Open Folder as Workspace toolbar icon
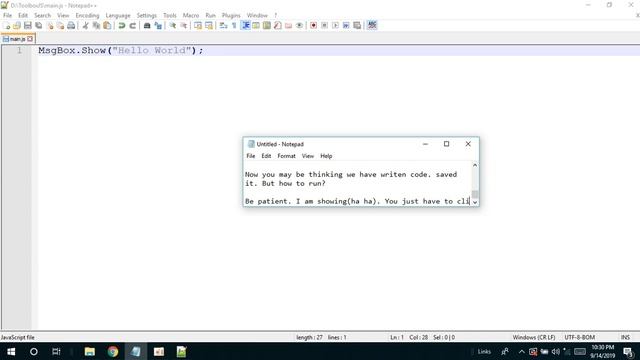 point(289,26)
